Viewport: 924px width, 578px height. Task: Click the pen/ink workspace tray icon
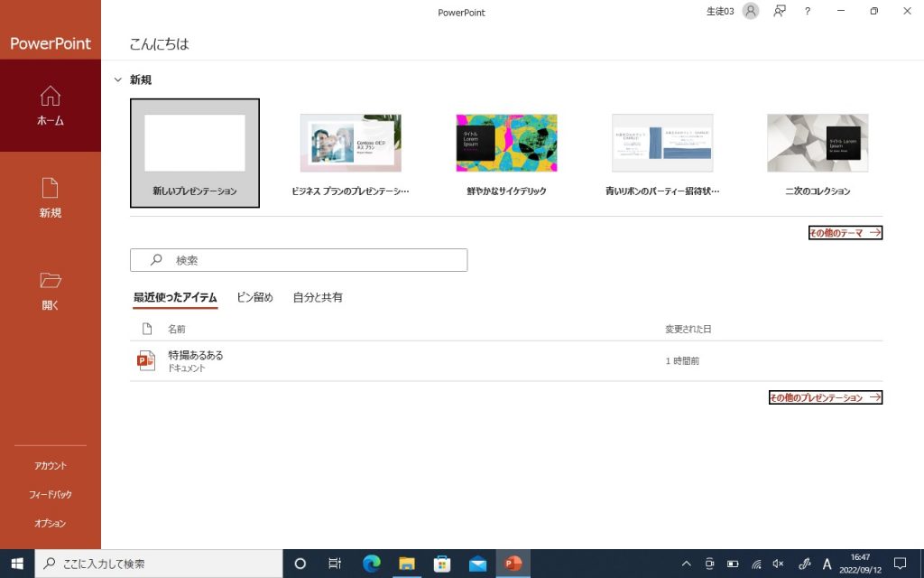pos(804,564)
